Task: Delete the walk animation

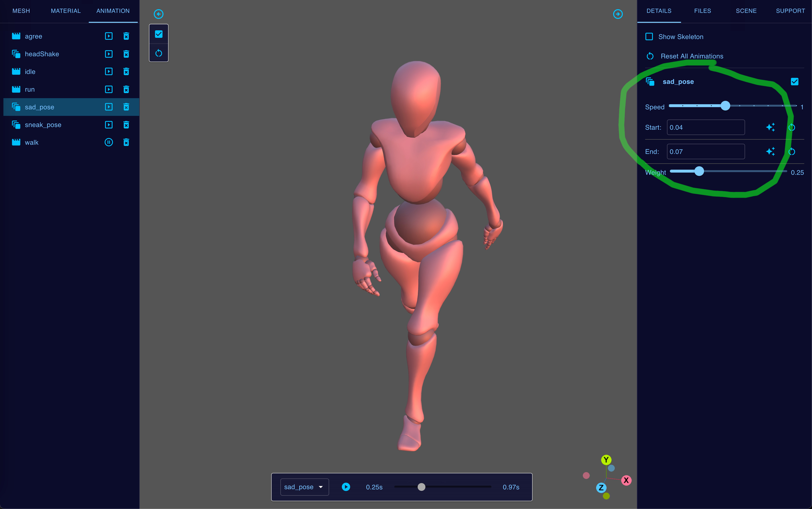Action: 126,142
